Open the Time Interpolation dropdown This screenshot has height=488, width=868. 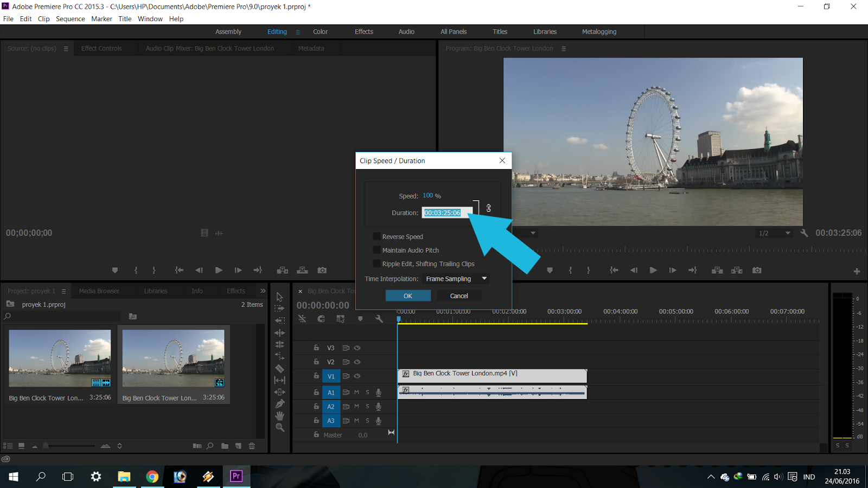point(457,279)
